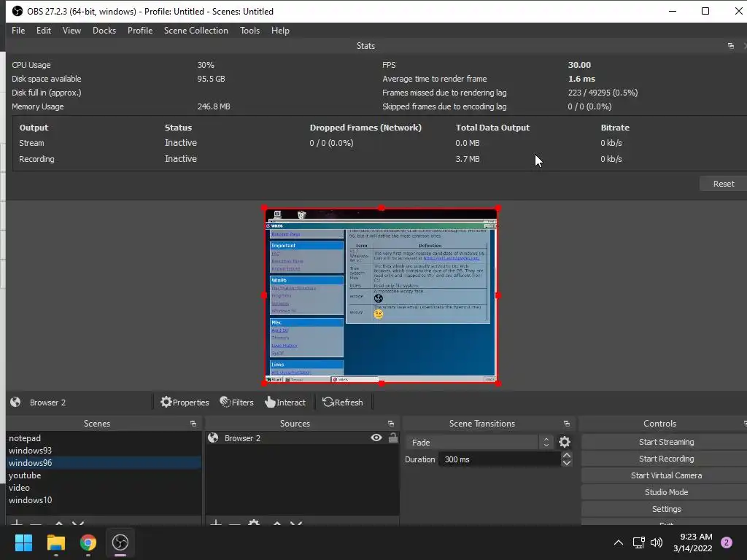Click the CPU Usage value 30%
This screenshot has width=747, height=560.
(x=206, y=65)
